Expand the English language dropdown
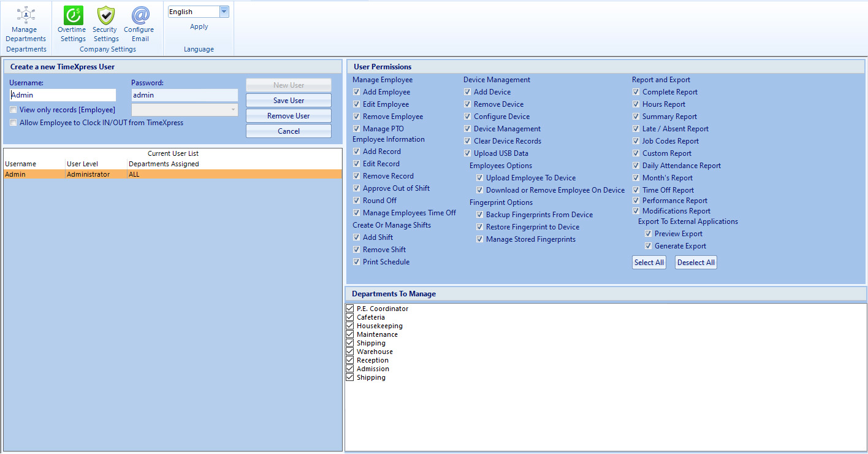 coord(224,12)
